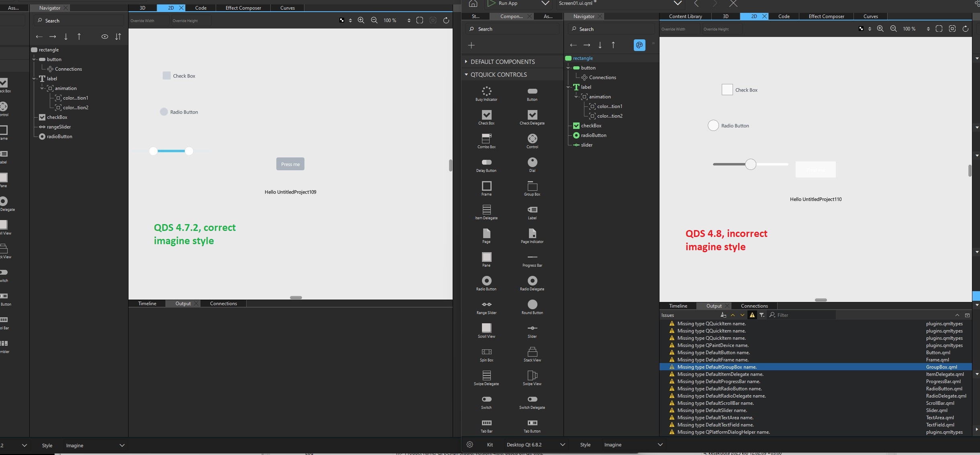Open the Kit Desktop Qt 6.8.2 dropdown
The image size is (980, 455).
click(535, 445)
